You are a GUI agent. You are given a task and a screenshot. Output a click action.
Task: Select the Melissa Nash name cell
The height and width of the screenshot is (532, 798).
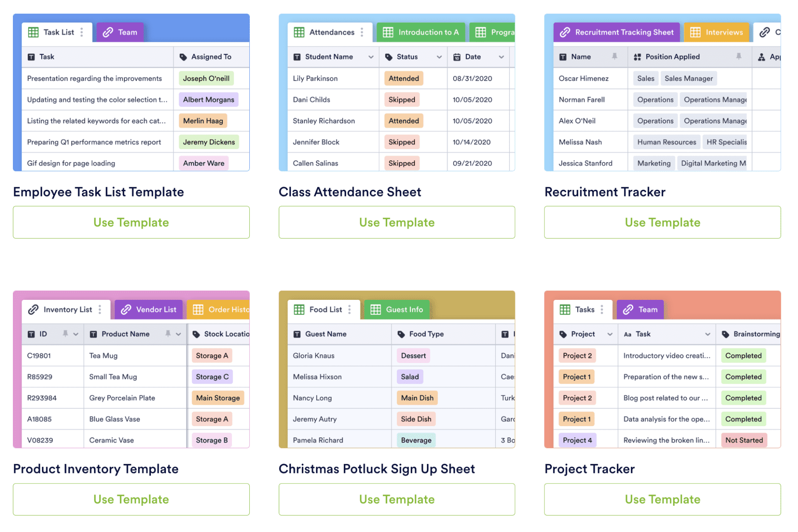click(591, 142)
